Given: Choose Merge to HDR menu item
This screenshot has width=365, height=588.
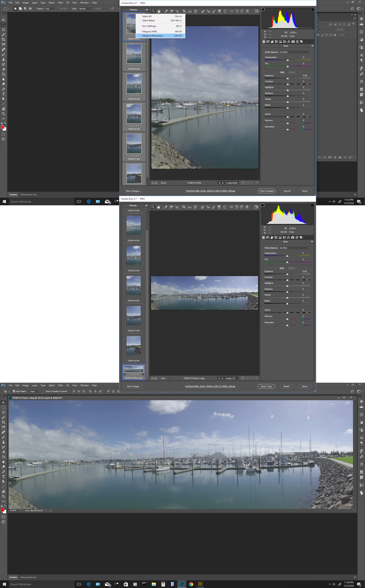Looking at the screenshot, I should pyautogui.click(x=161, y=32).
